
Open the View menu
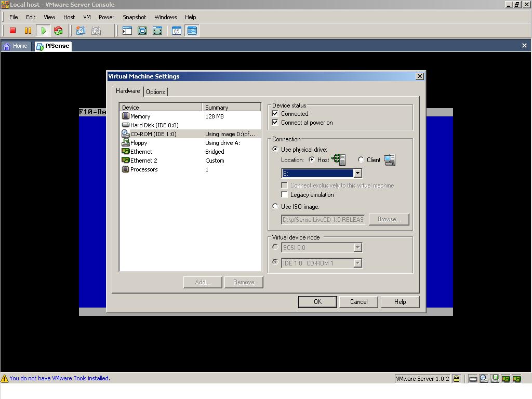[x=49, y=17]
